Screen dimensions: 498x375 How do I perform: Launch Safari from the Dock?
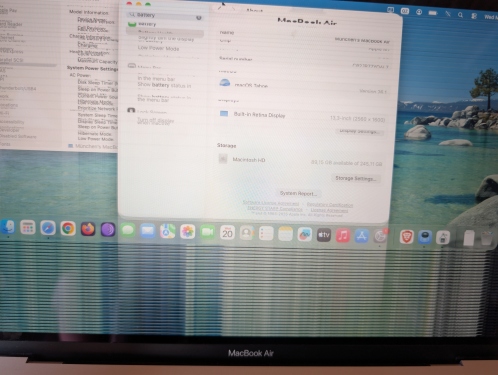click(48, 228)
